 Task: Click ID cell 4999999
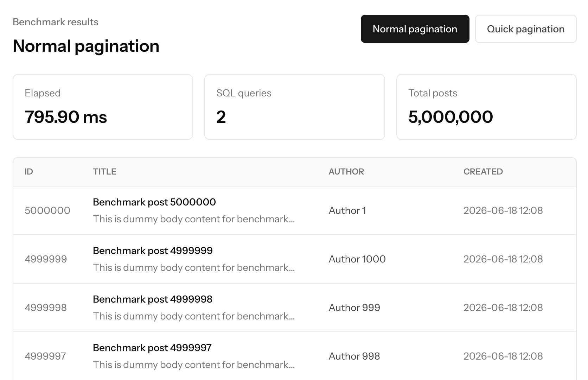46,259
